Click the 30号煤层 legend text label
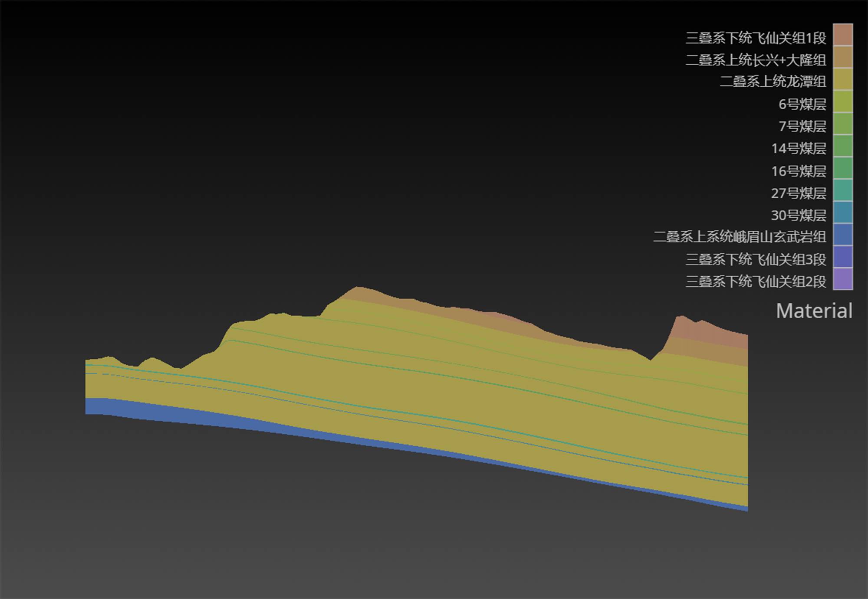The image size is (868, 599). point(798,216)
